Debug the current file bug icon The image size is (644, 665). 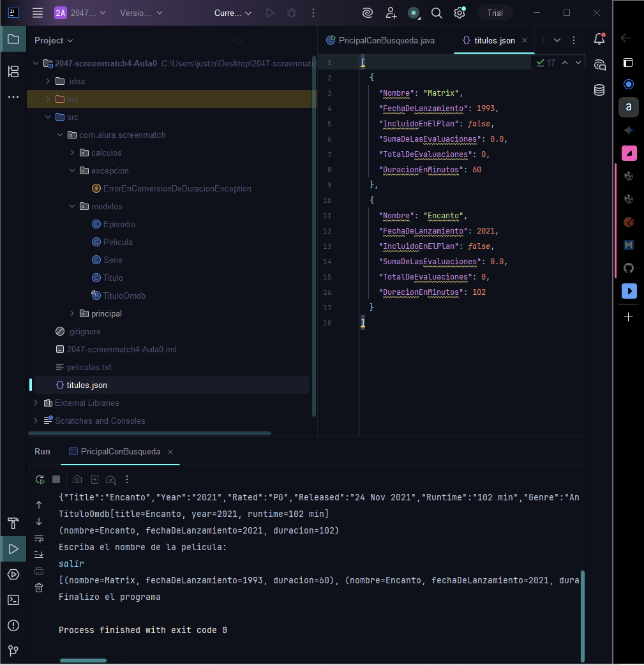(x=292, y=13)
